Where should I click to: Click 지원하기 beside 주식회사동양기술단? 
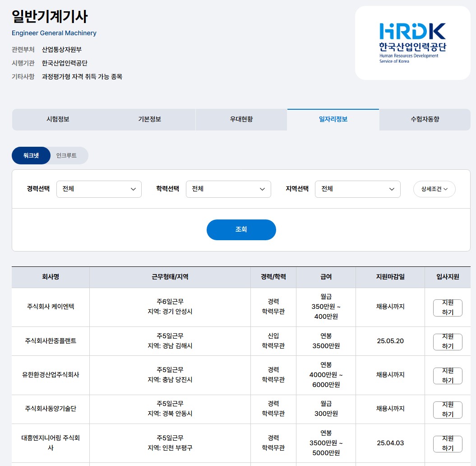coord(447,409)
